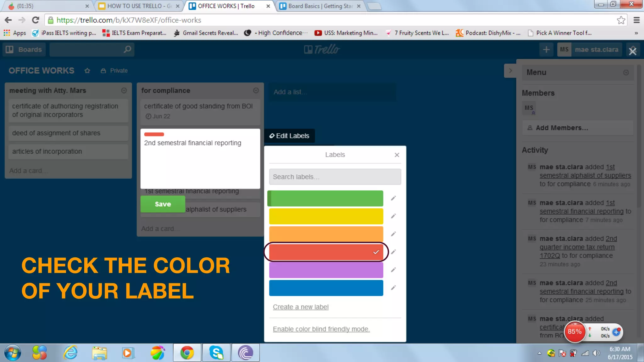
Task: Change board visibility via Private
Action: pos(114,71)
